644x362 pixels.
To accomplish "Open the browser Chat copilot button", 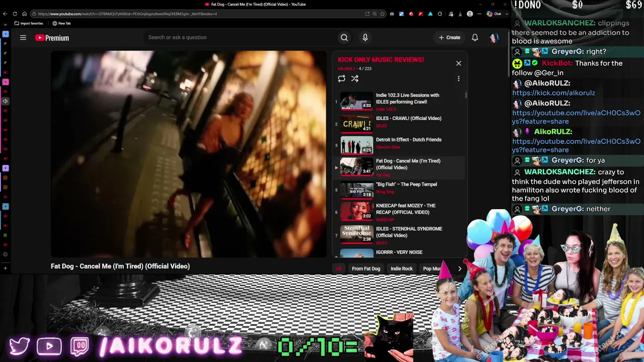I will point(494,14).
